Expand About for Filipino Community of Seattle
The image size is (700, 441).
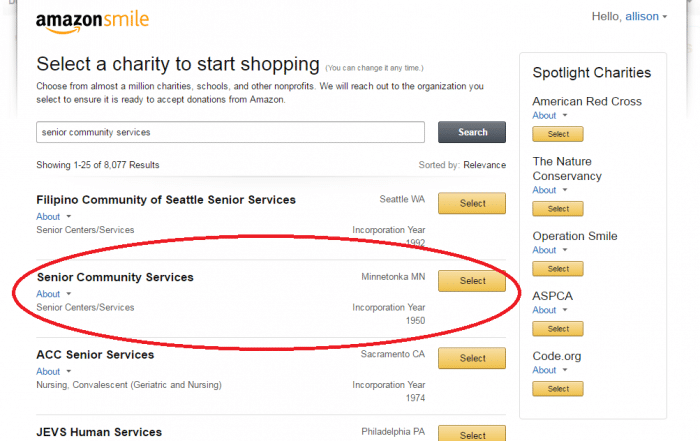tap(54, 216)
